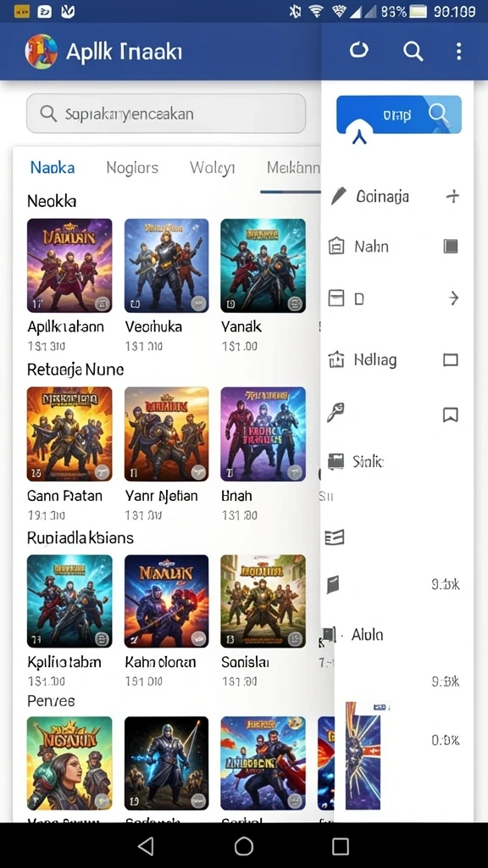Click the search field Sapiakanyenceakan
Screen dimensions: 488x868
(166, 114)
